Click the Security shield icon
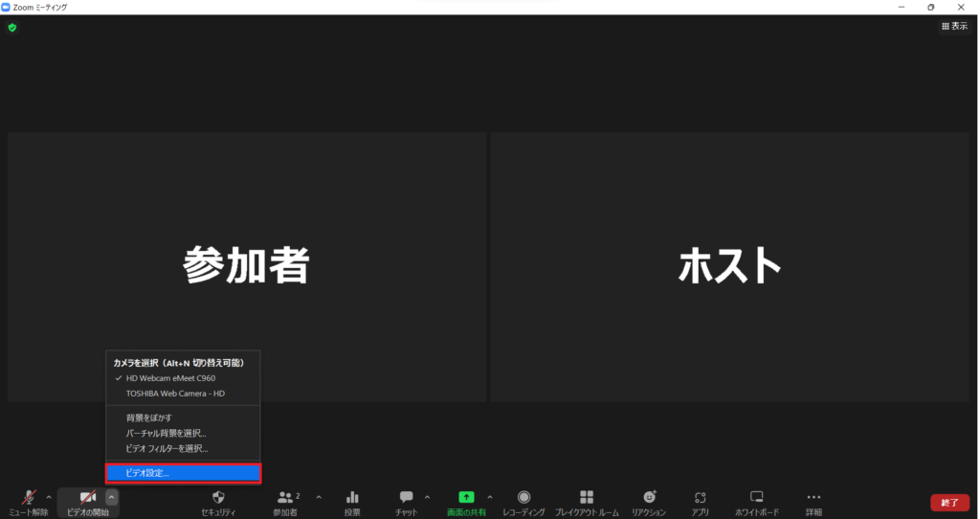 pyautogui.click(x=217, y=498)
